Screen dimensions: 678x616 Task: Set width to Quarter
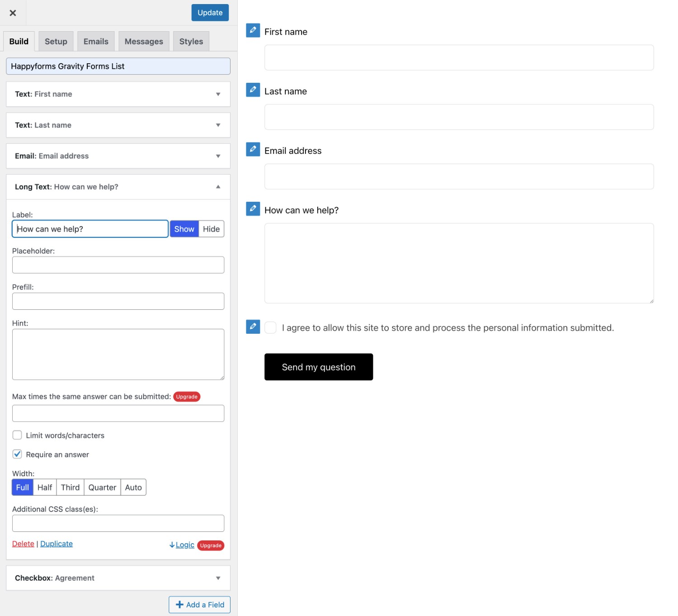pyautogui.click(x=102, y=488)
